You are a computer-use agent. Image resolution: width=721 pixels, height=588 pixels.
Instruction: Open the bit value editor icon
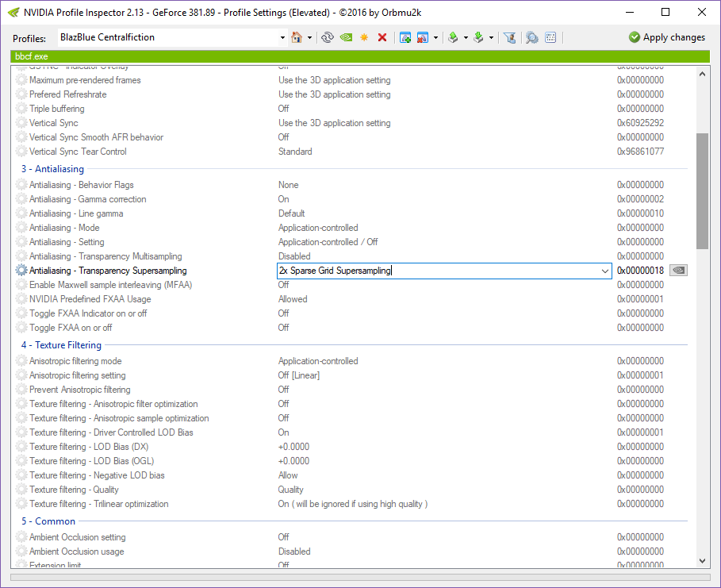tap(550, 37)
